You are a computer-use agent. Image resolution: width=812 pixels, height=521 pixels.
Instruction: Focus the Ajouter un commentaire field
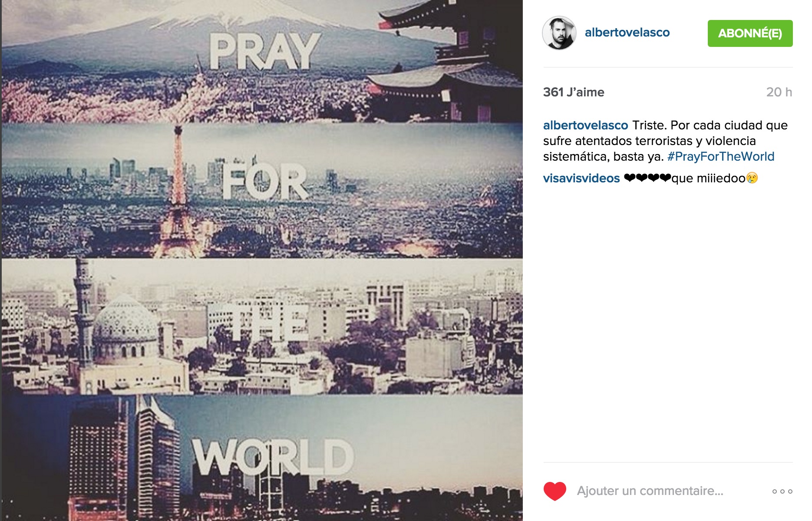coord(650,491)
